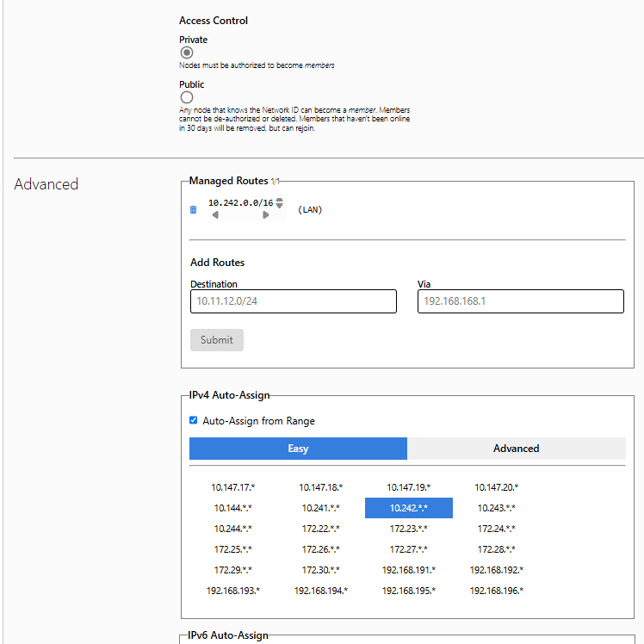644x644 pixels.
Task: Click the Via input field
Action: tap(520, 301)
